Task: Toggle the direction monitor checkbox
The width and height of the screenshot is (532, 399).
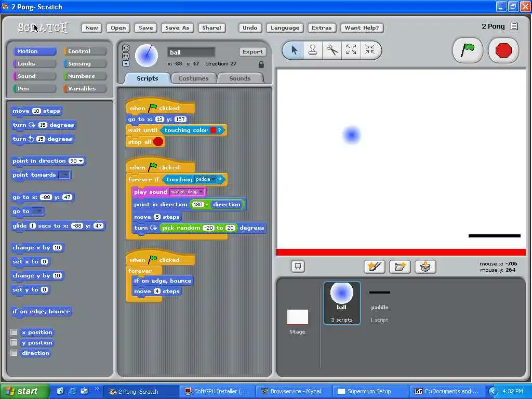Action: (14, 353)
